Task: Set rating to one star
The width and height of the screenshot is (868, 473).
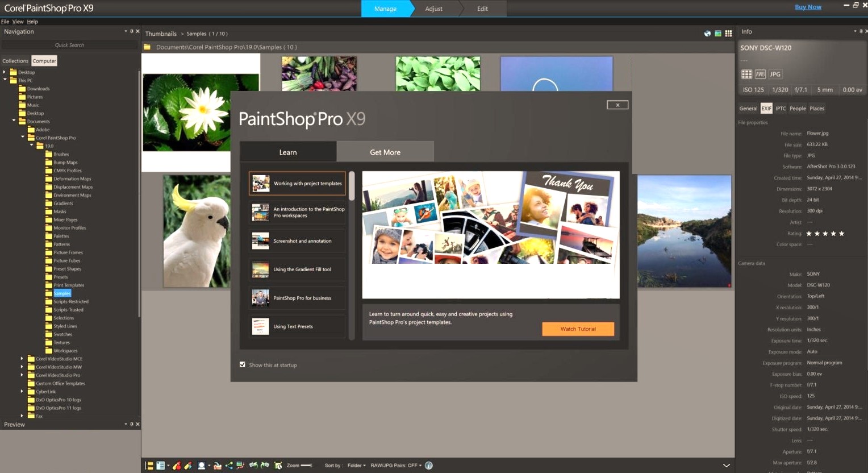Action: pyautogui.click(x=809, y=234)
